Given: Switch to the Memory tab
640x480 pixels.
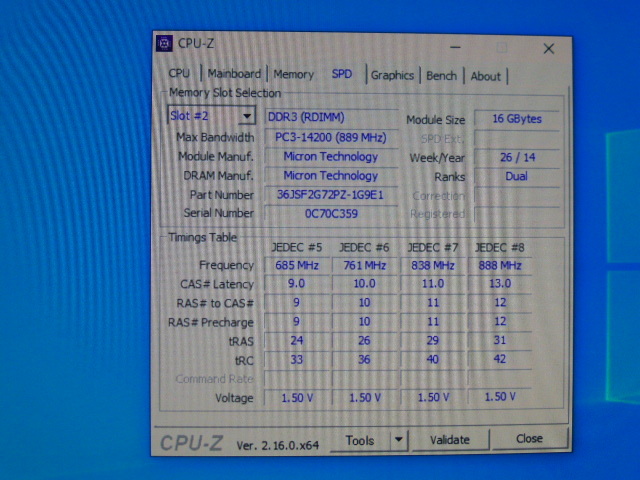Looking at the screenshot, I should click(293, 74).
